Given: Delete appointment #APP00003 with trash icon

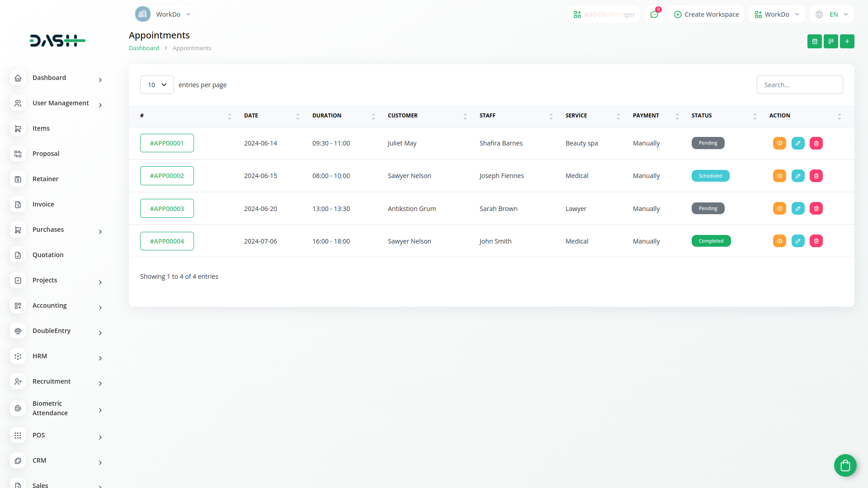Looking at the screenshot, I should pos(816,209).
